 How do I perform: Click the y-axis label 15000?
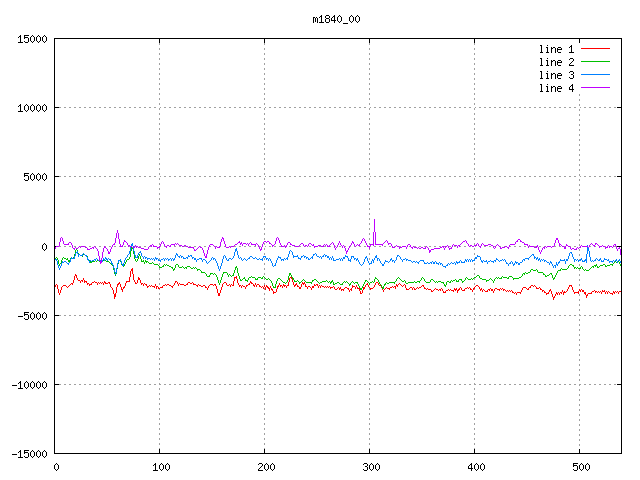point(32,39)
